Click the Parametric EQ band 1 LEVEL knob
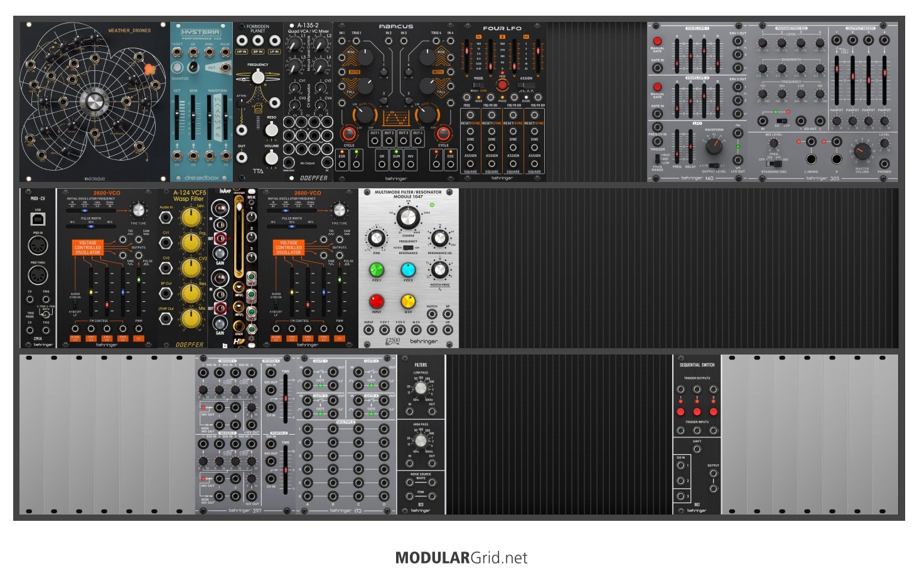Image resolution: width=924 pixels, height=571 pixels. (x=762, y=44)
